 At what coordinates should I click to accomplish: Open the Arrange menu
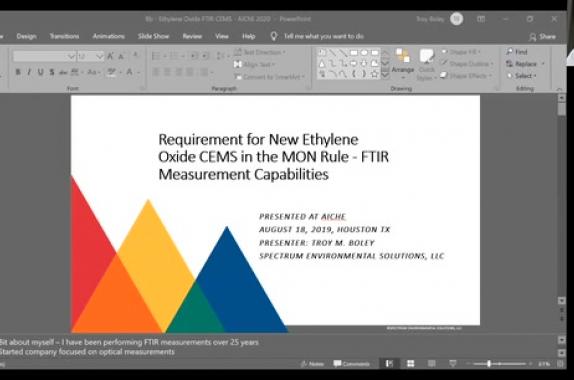click(403, 64)
